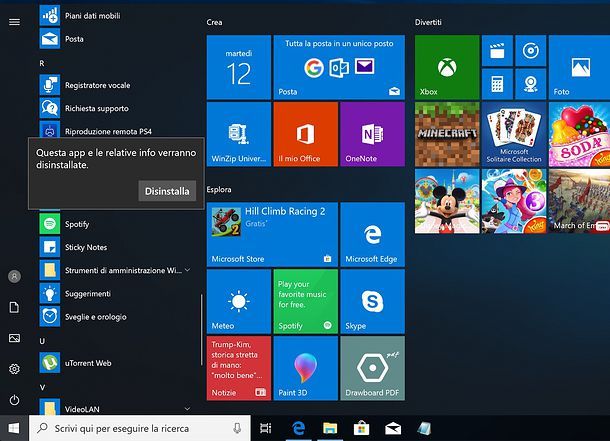Confirm with the Disinstalla button
Image resolution: width=610 pixels, height=441 pixels.
point(167,191)
